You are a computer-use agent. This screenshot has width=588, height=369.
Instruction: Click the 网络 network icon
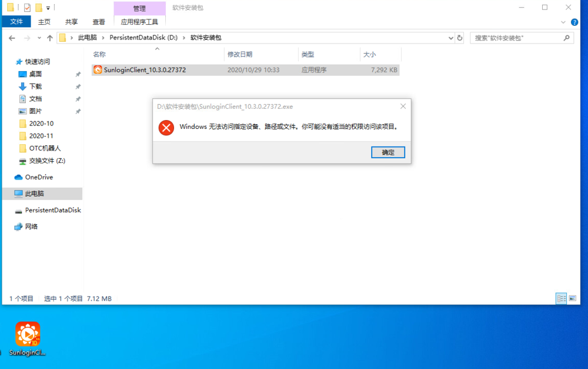18,227
